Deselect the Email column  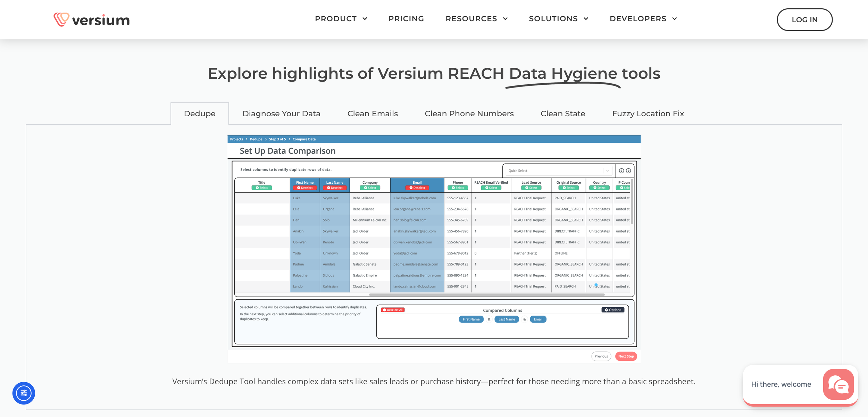[x=417, y=188]
